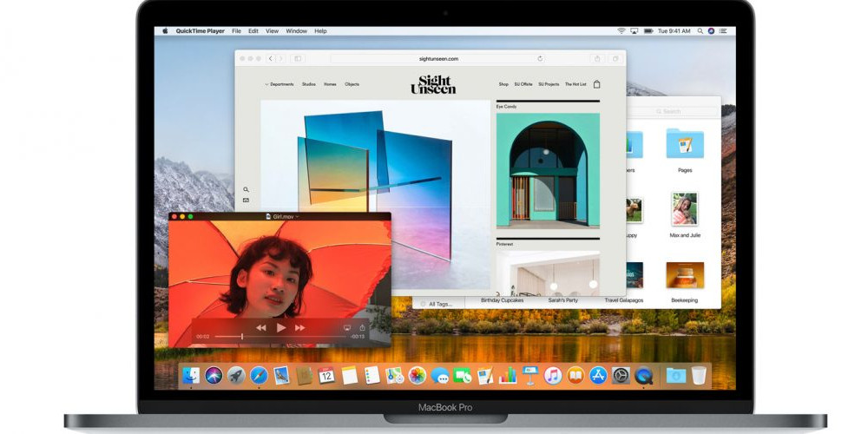Screen dimensions: 868x434
Task: Play the Girl.mov video
Action: (280, 328)
